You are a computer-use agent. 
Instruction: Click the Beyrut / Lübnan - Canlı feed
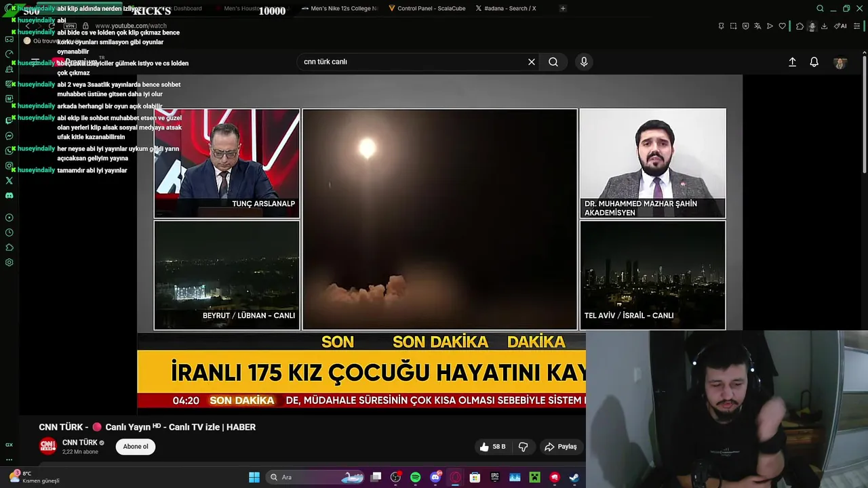pos(226,275)
